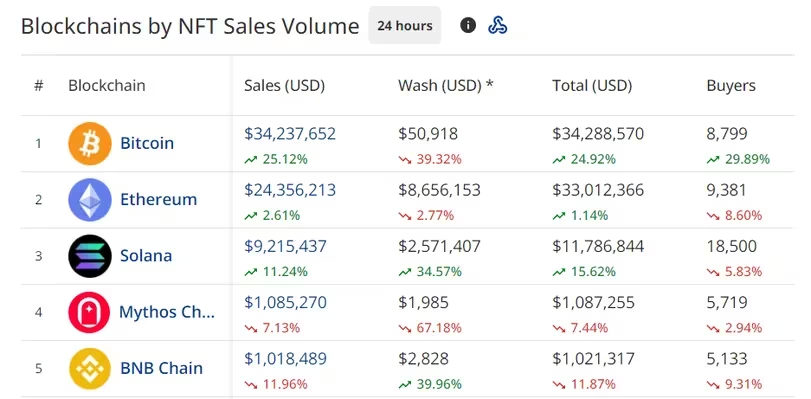The image size is (811, 399).
Task: Open the Solana blockchain link
Action: point(146,256)
